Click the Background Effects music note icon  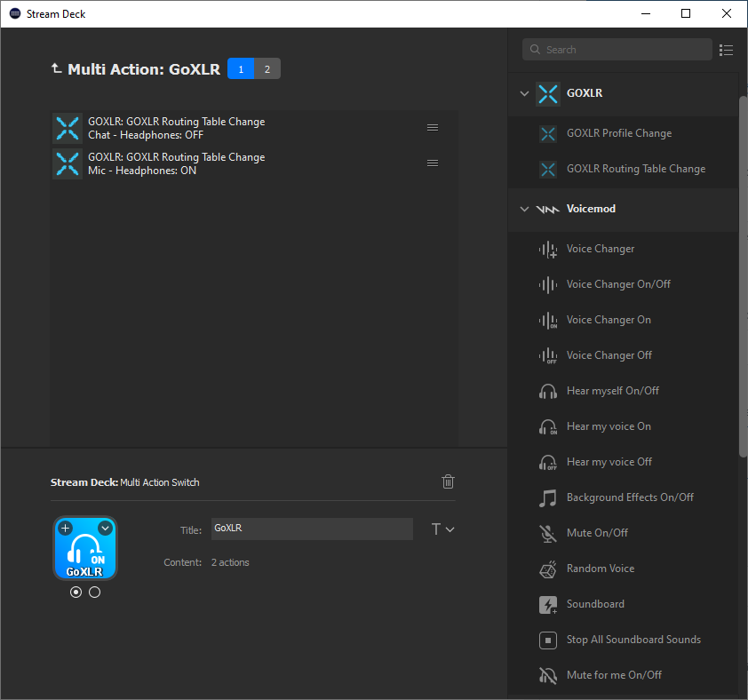coord(548,497)
